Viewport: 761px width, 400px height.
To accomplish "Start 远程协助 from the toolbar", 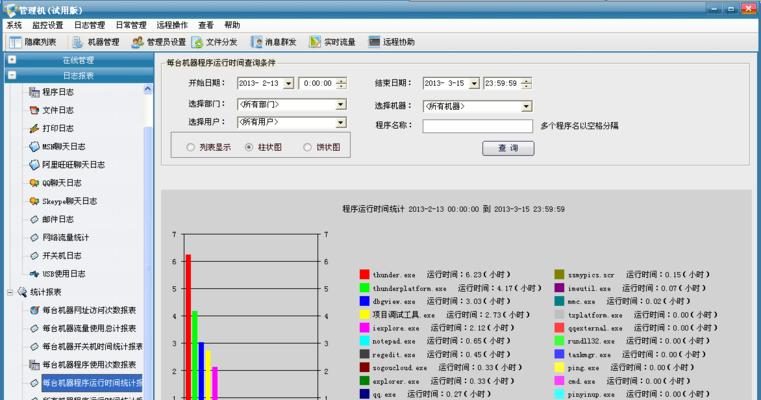I will point(392,42).
